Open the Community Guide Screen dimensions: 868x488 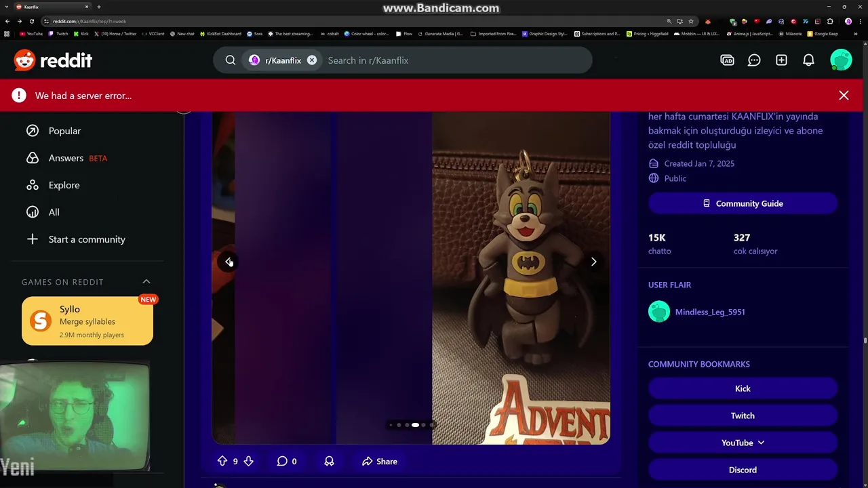pos(743,203)
